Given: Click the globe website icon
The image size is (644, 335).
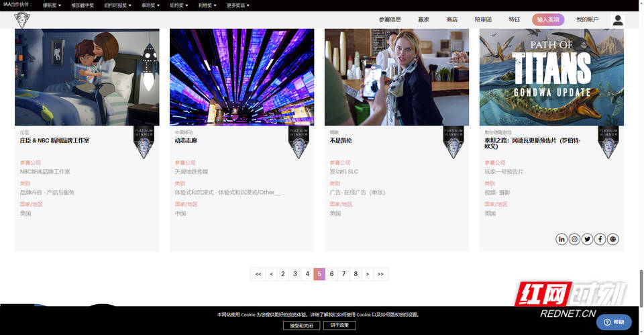Looking at the screenshot, I should pos(612,239).
